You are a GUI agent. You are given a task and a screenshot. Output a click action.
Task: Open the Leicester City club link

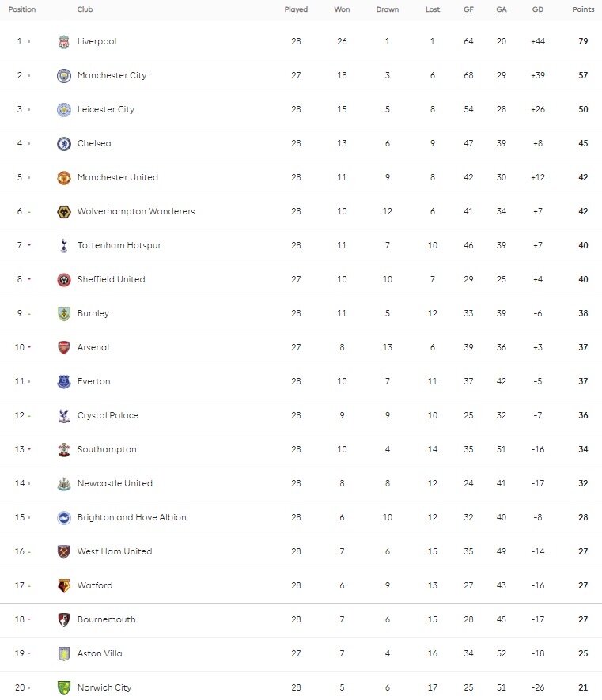point(106,109)
